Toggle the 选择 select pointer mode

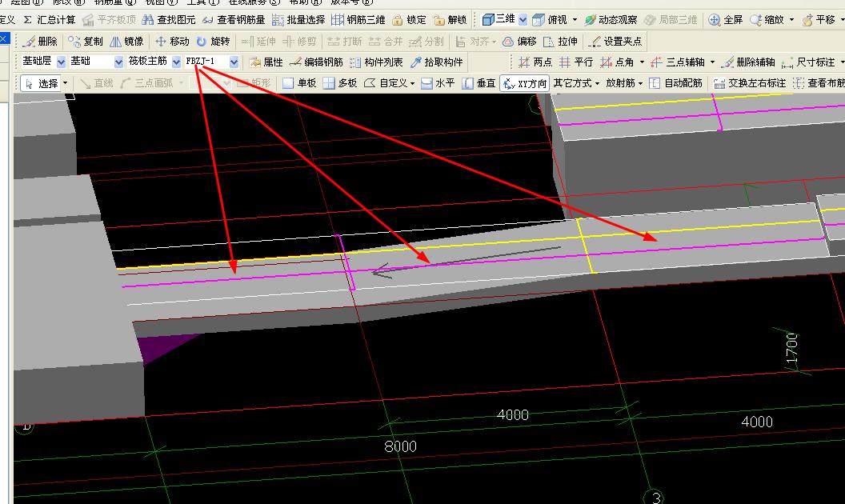click(x=42, y=83)
